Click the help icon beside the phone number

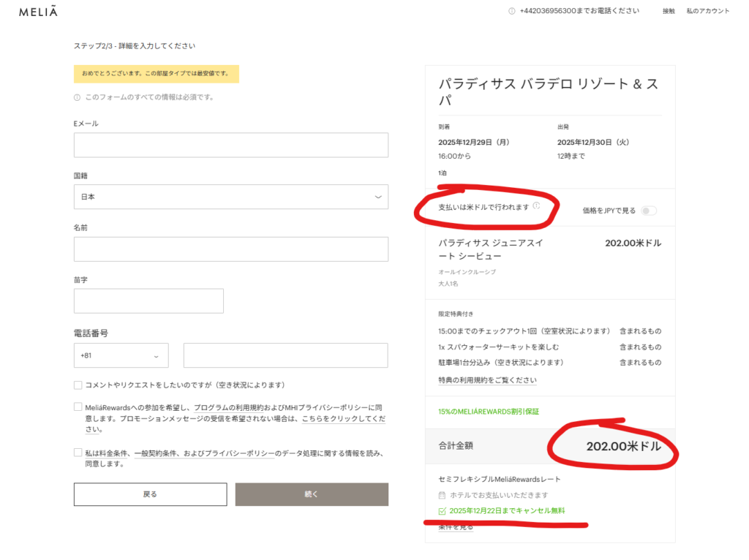tap(511, 11)
